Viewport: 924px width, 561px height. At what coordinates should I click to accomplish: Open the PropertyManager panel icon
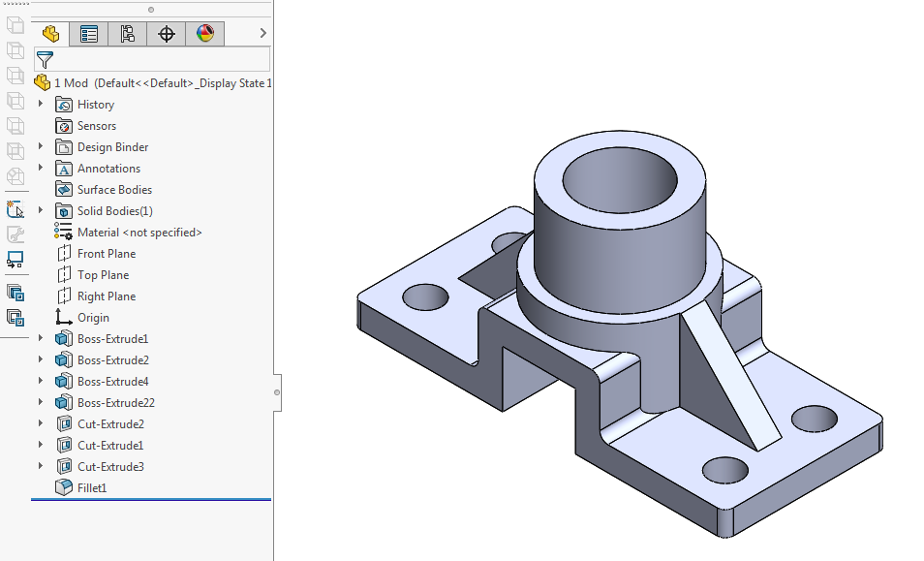89,33
